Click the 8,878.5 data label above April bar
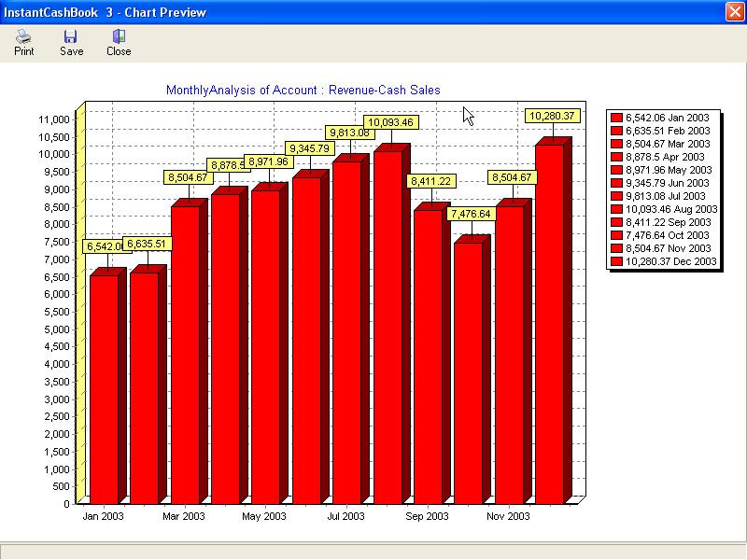 click(226, 165)
